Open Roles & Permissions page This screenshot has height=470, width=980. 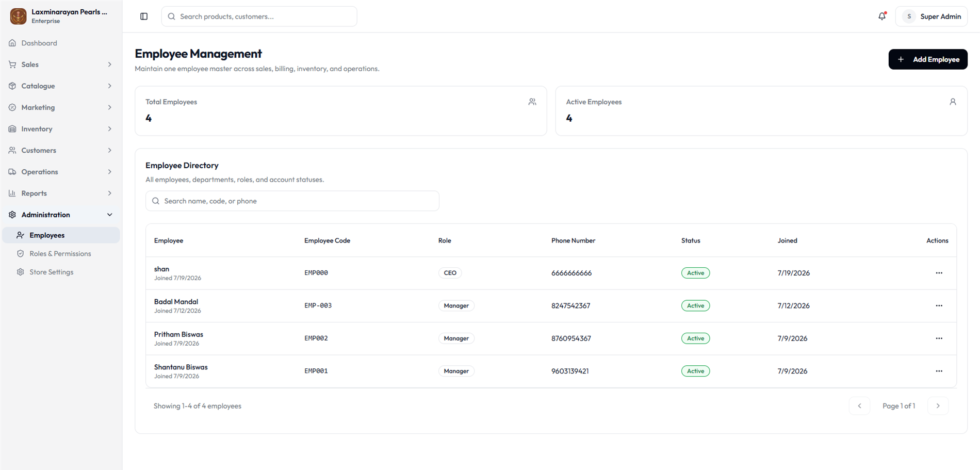point(61,254)
